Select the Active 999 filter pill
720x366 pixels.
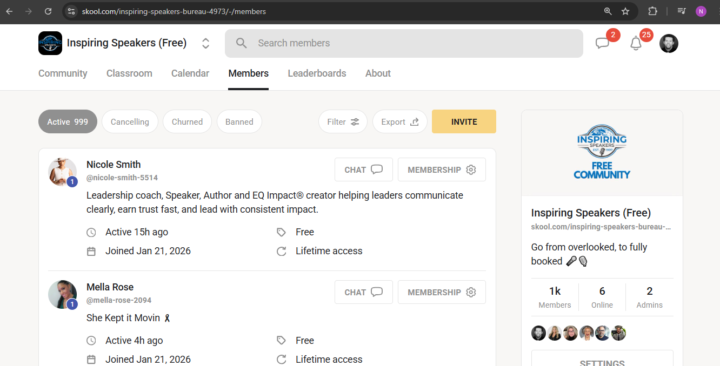click(68, 122)
